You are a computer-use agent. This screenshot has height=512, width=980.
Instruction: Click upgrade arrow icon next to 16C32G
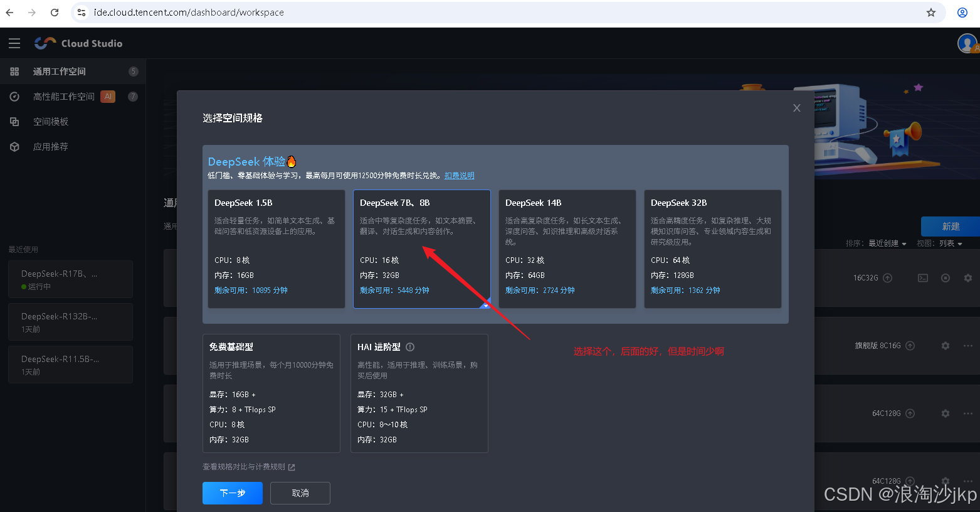(x=888, y=278)
